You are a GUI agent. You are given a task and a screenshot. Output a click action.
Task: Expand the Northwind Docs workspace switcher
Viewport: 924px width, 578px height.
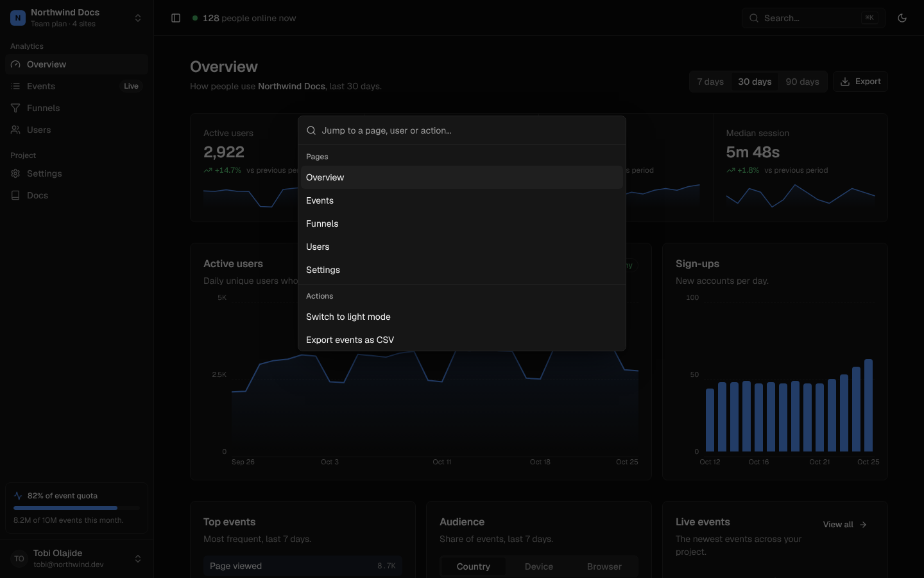coord(76,18)
